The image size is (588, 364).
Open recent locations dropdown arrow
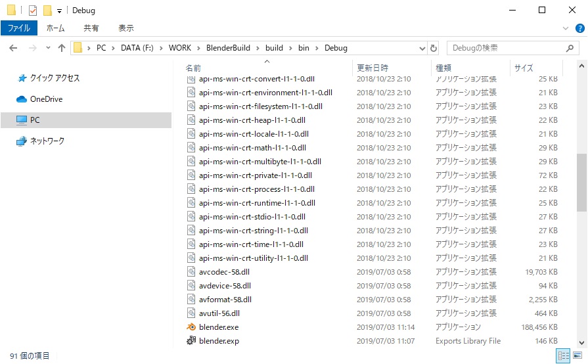48,48
